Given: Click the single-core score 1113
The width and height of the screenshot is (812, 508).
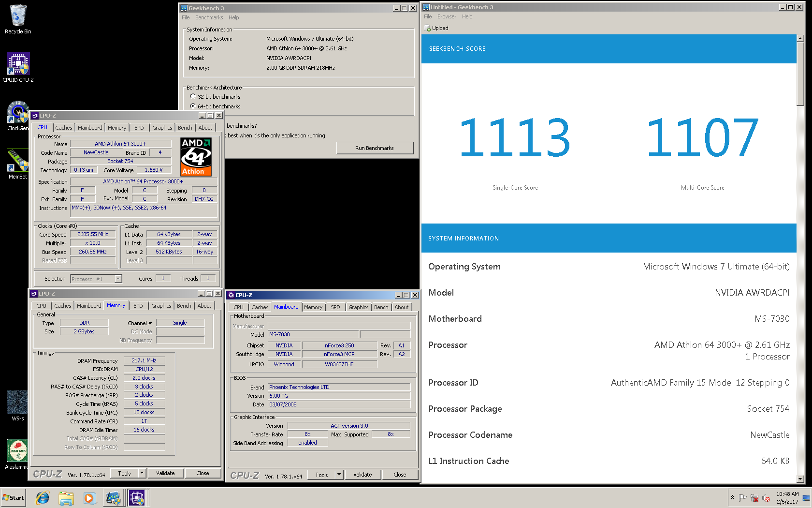Looking at the screenshot, I should click(x=515, y=138).
